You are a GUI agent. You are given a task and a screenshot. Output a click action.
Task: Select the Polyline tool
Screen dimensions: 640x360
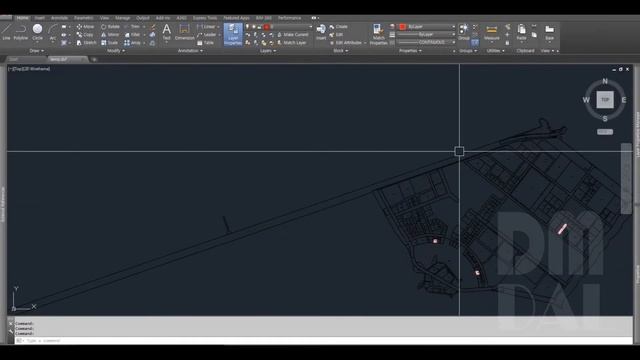(20, 32)
